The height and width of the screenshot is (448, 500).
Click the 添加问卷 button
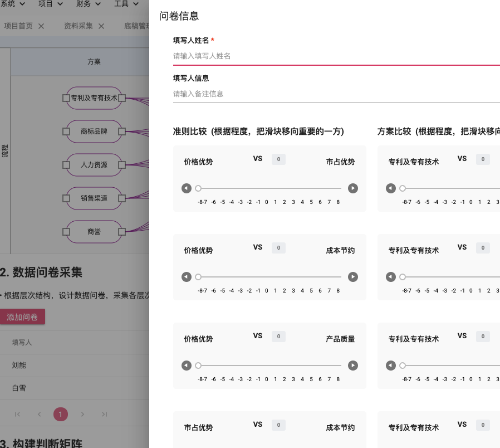pyautogui.click(x=22, y=316)
